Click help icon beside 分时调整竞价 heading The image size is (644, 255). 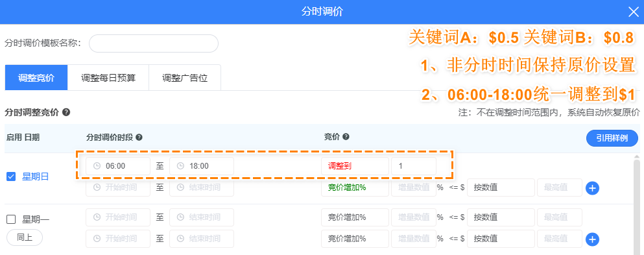tap(66, 112)
